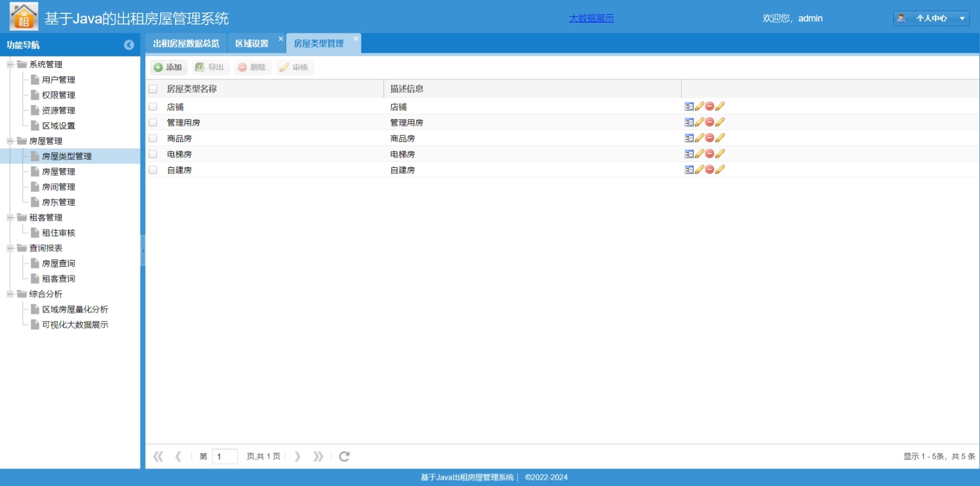Click edit pencil right of 店铺 details icon
This screenshot has height=486, width=980.
coord(699,106)
